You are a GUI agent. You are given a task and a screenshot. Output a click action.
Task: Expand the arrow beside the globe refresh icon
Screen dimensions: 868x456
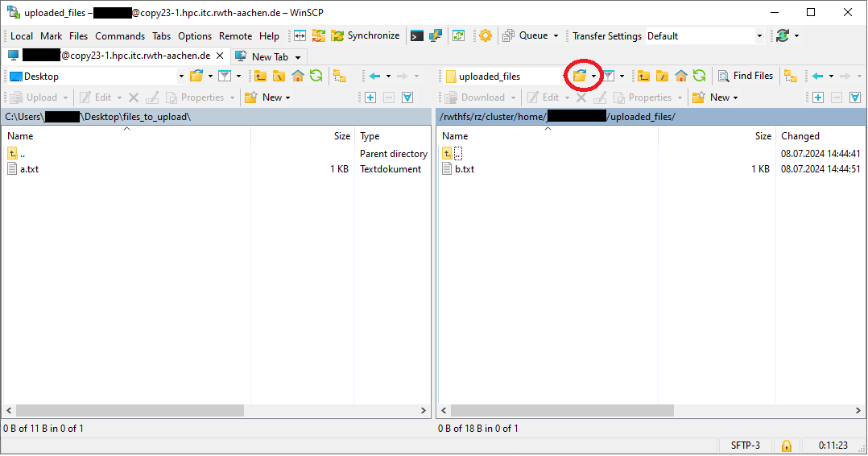click(x=796, y=36)
